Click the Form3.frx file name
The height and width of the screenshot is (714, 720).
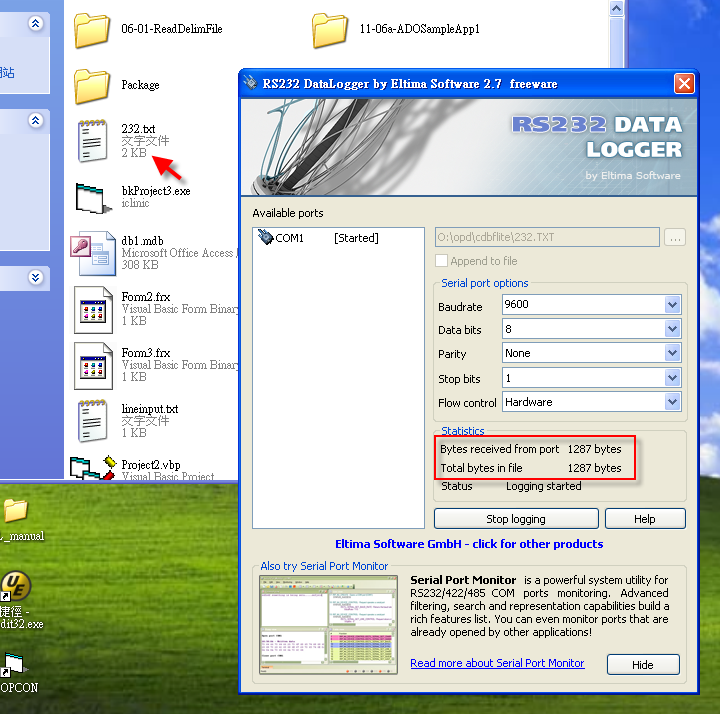[146, 353]
